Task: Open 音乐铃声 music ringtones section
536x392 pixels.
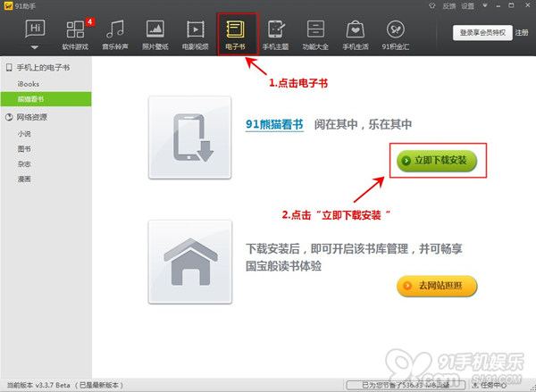Action: coord(115,35)
